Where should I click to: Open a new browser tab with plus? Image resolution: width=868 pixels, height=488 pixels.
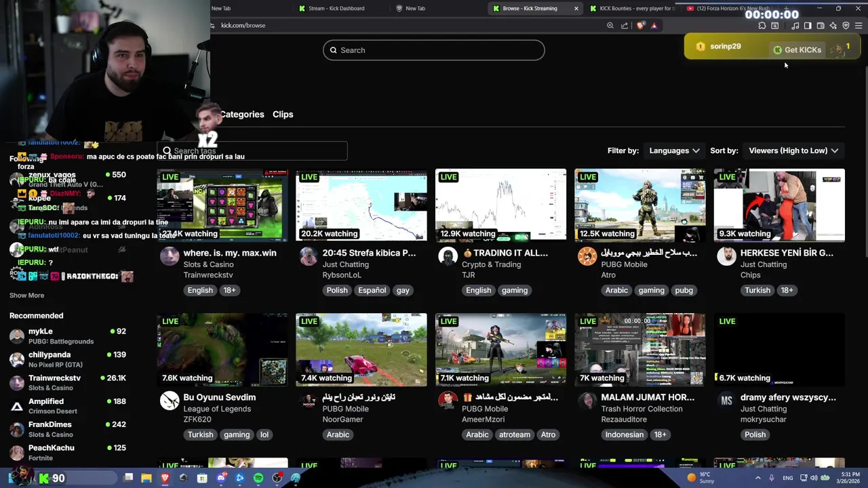point(786,8)
